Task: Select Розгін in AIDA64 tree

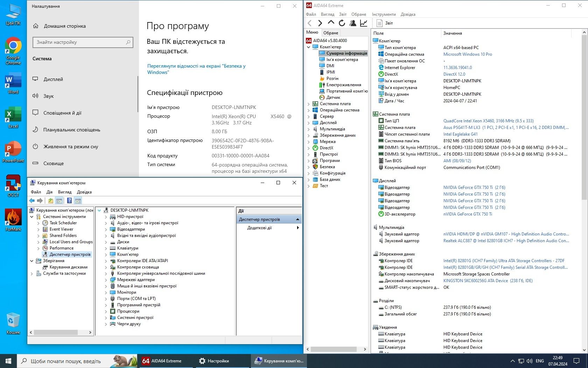Action: [x=332, y=79]
